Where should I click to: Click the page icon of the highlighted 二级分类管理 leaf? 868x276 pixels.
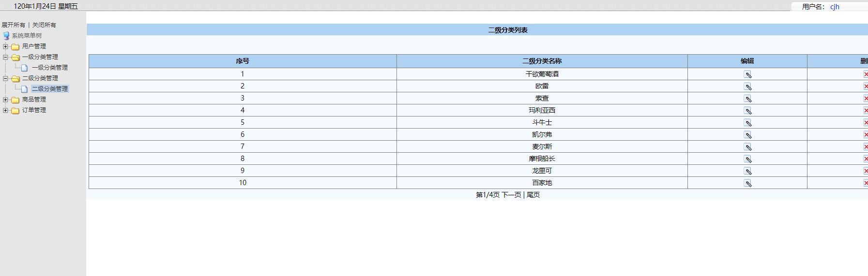24,89
